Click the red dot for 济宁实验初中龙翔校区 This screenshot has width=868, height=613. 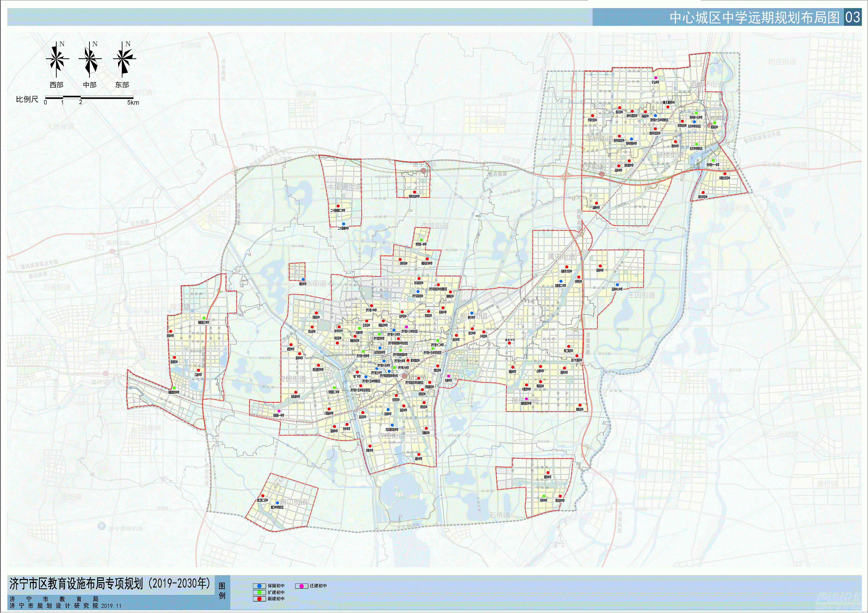pyautogui.click(x=439, y=285)
